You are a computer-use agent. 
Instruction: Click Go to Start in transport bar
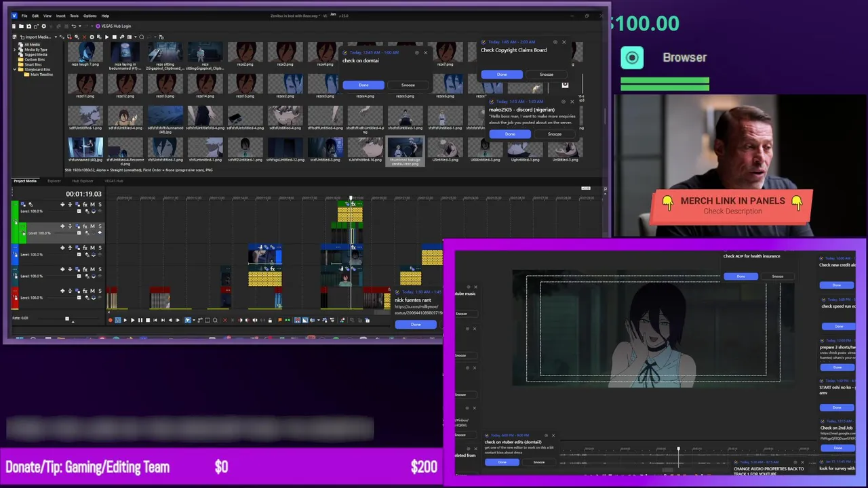pos(155,320)
